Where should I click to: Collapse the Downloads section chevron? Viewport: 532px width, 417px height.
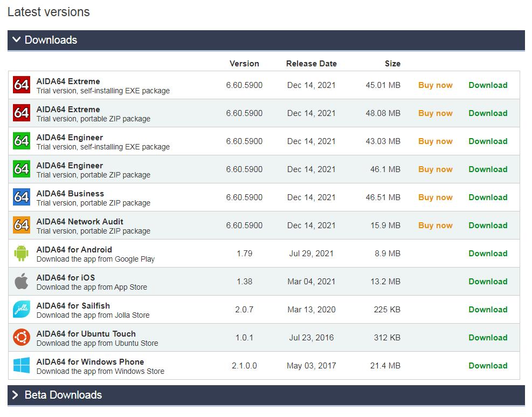pos(16,40)
